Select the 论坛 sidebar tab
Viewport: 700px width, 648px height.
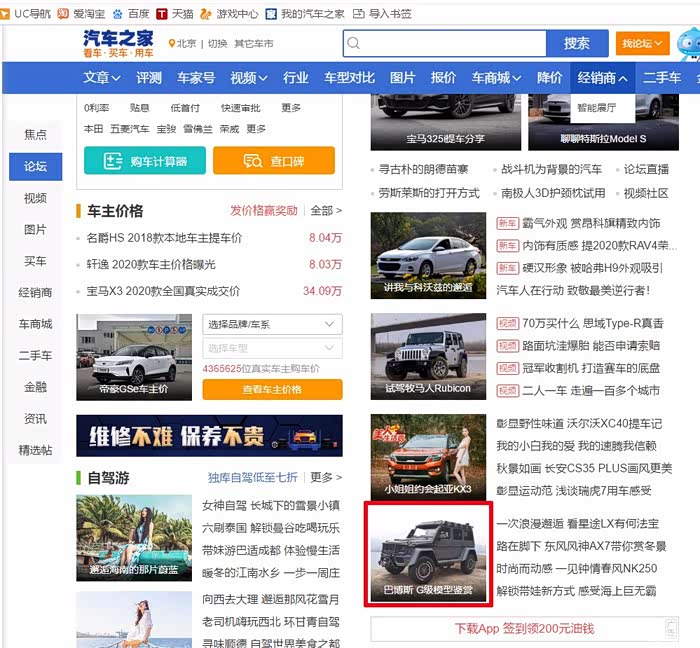(35, 167)
